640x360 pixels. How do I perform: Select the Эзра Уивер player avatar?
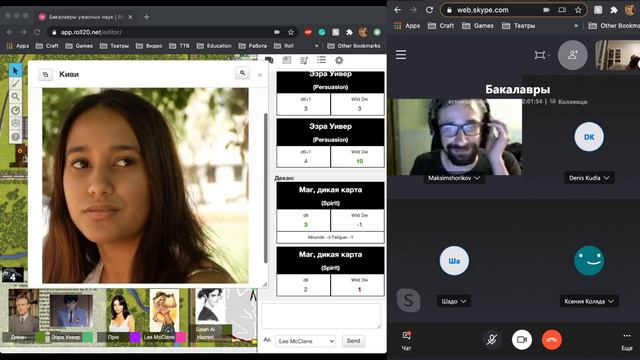point(72,311)
